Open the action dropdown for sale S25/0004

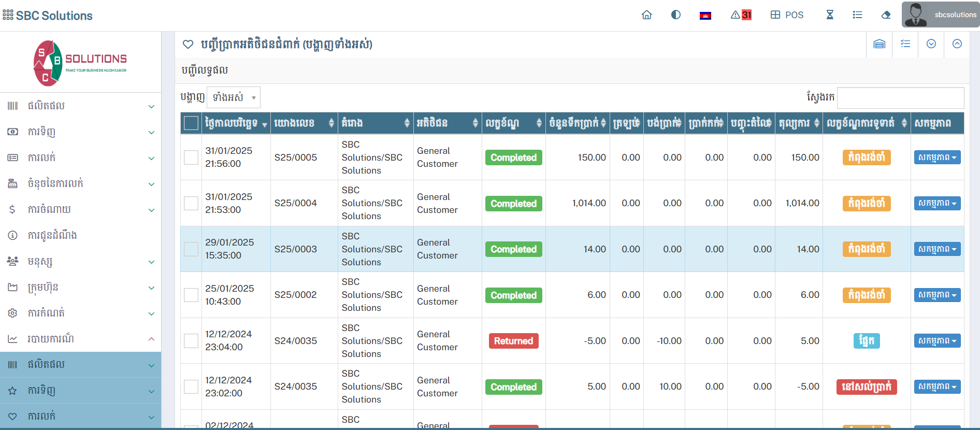[x=937, y=203]
